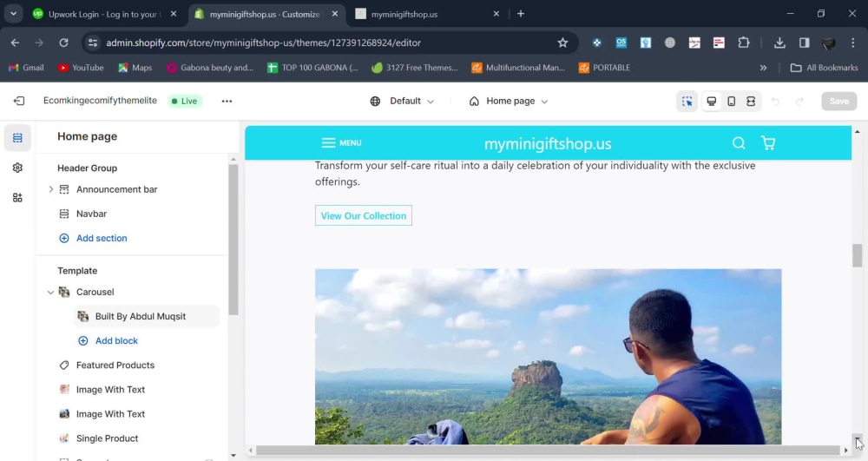This screenshot has height=461, width=868.
Task: Open 3127 Free Themes bookmark
Action: 415,68
